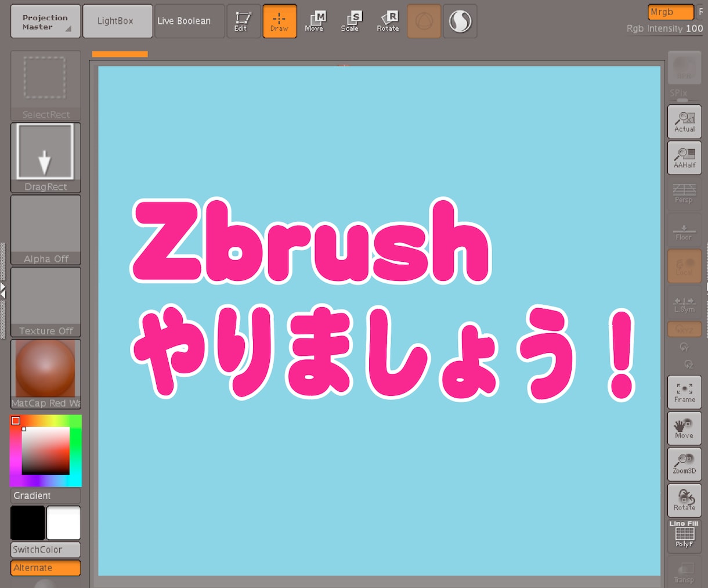Click the sculptris pro sphere icon
This screenshot has width=708, height=588.
coord(460,21)
